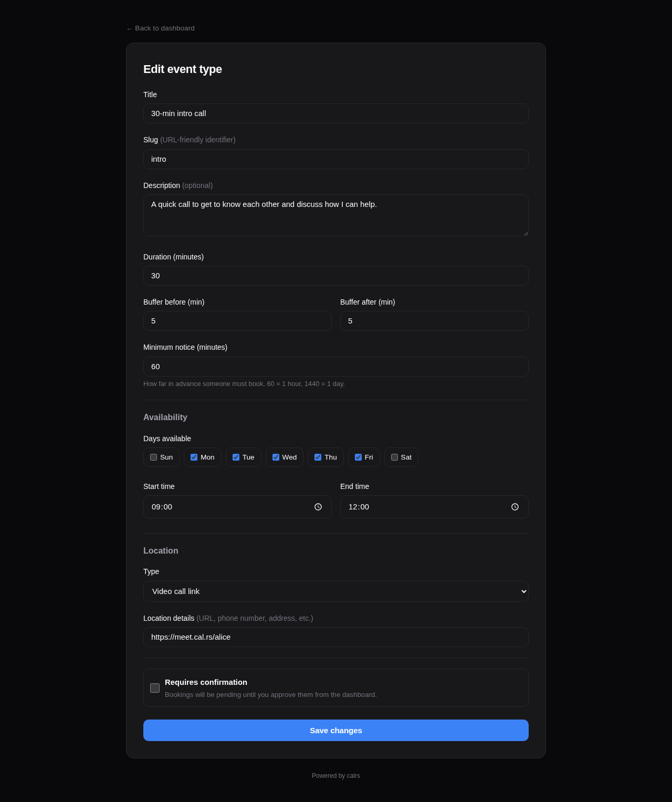
Task: Enable Sunday availability
Action: (x=153, y=457)
